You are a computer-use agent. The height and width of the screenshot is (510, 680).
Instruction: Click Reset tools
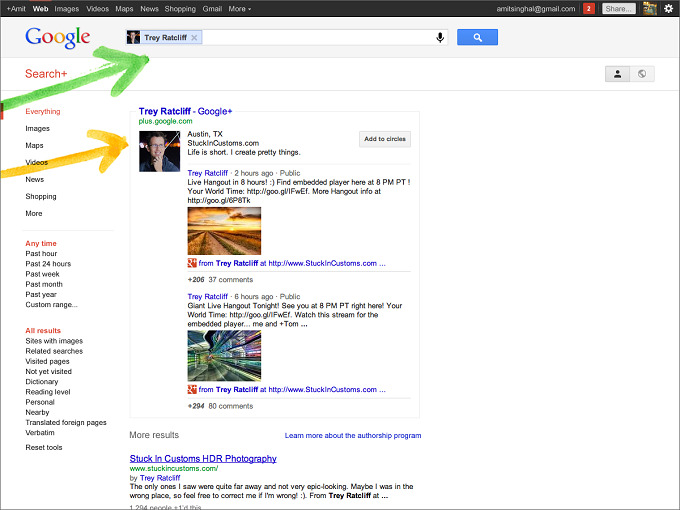coord(44,447)
